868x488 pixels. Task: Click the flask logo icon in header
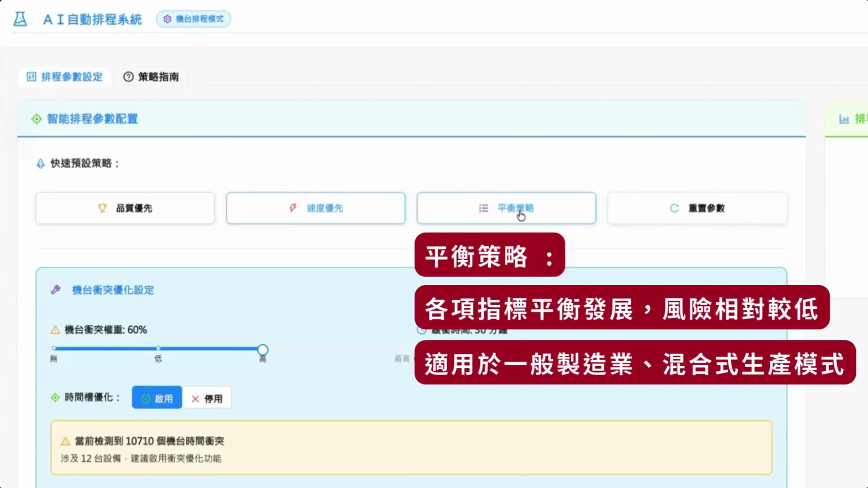pos(20,19)
